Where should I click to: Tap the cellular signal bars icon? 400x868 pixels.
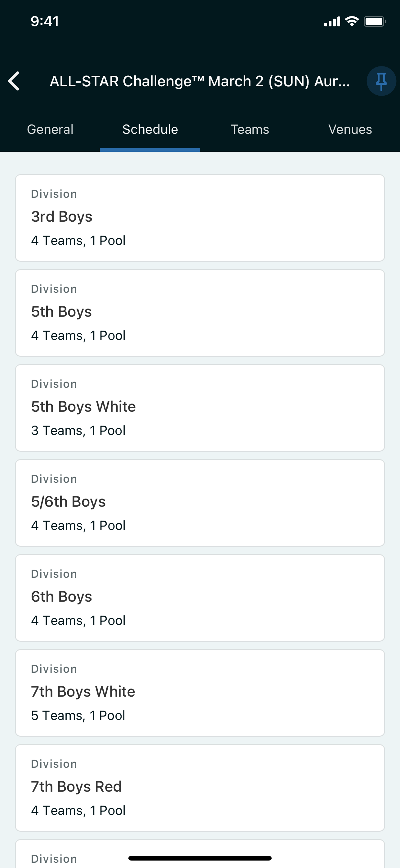(x=332, y=22)
